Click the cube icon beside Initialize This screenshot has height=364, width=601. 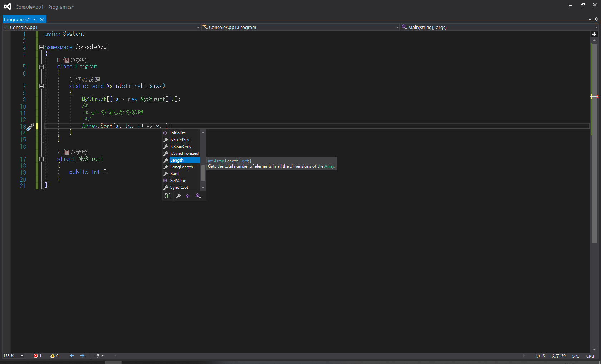[165, 133]
